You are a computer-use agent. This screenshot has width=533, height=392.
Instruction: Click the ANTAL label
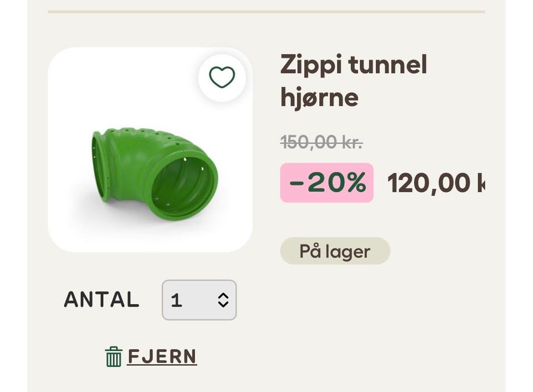pyautogui.click(x=102, y=300)
